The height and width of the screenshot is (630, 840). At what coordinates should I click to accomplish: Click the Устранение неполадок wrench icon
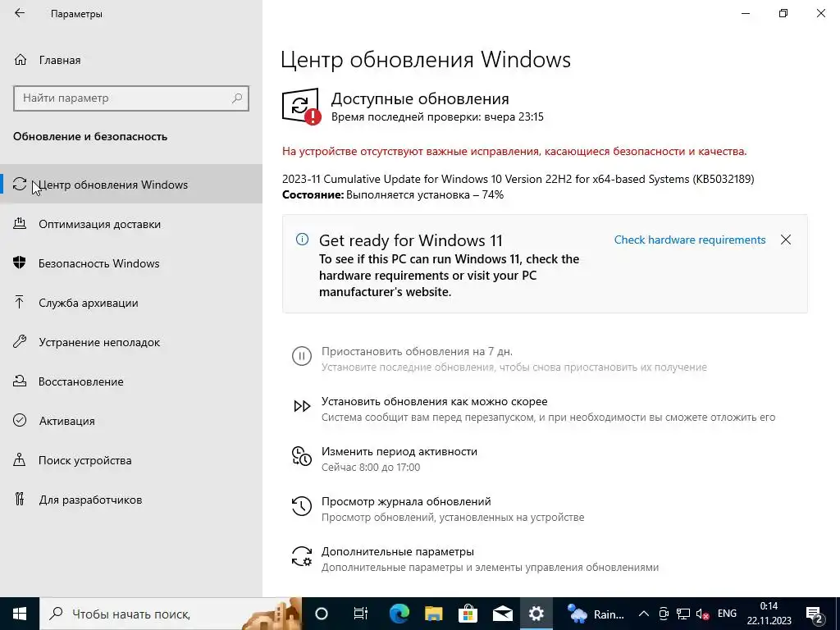tap(20, 341)
